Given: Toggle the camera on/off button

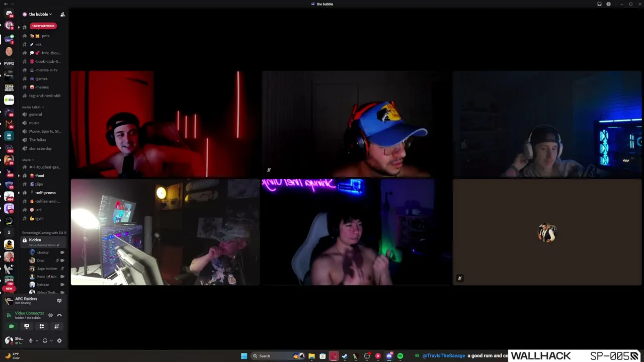Looking at the screenshot, I should pyautogui.click(x=12, y=326).
